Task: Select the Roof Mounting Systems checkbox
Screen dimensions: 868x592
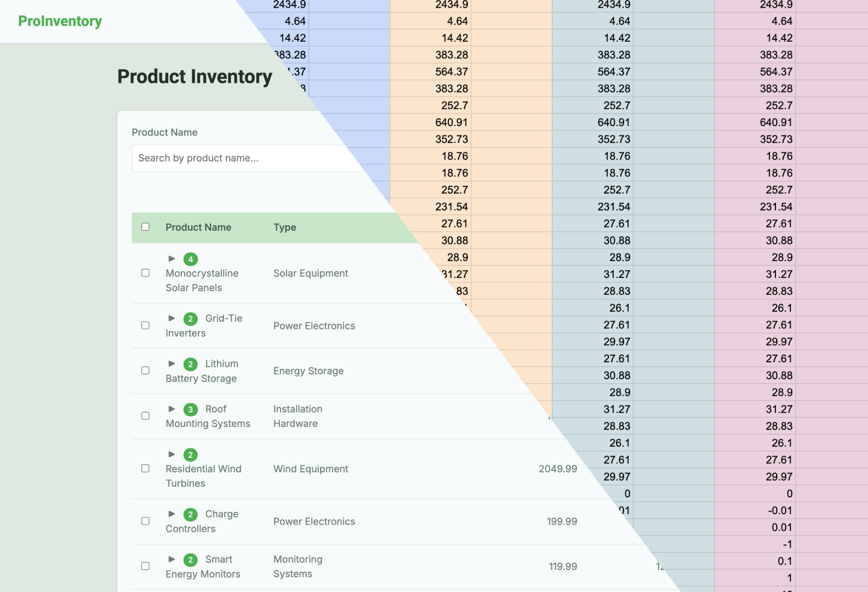Action: [x=145, y=416]
